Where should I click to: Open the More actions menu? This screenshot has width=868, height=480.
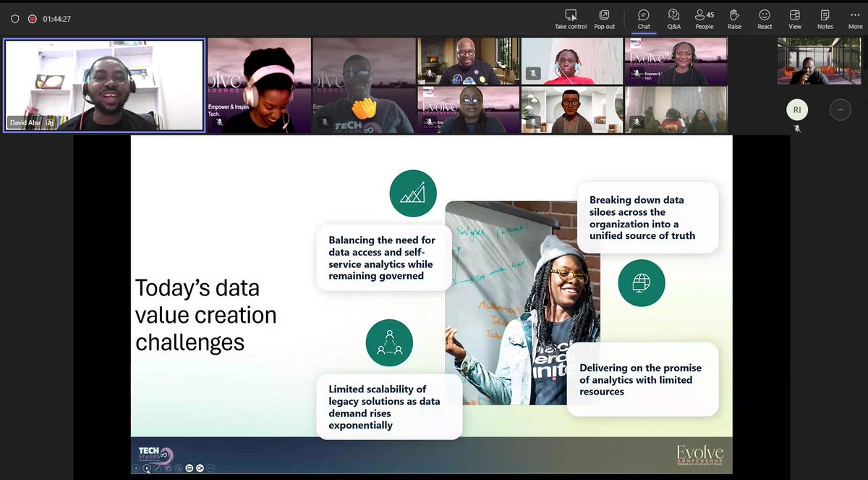855,20
